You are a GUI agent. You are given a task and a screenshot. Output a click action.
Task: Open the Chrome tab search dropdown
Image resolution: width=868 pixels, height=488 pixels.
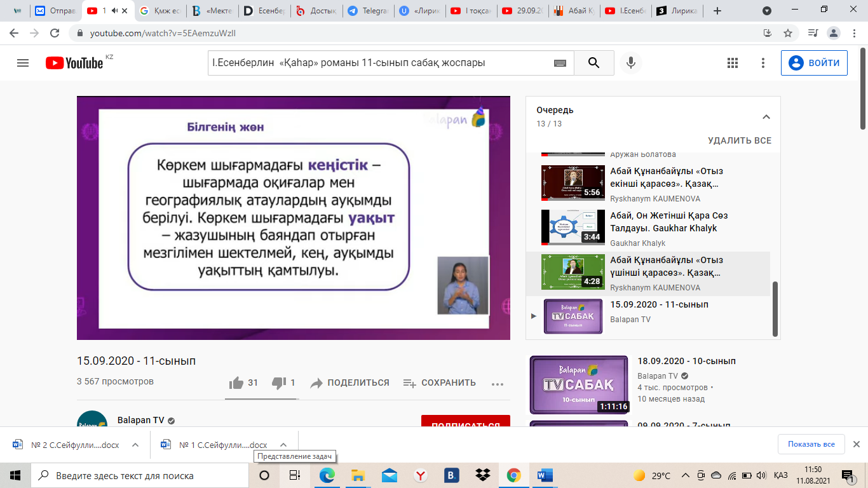766,11
